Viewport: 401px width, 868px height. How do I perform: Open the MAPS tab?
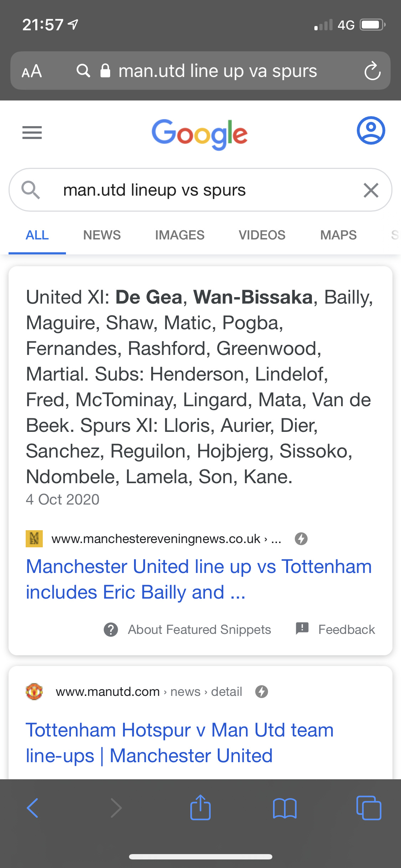[x=338, y=235]
